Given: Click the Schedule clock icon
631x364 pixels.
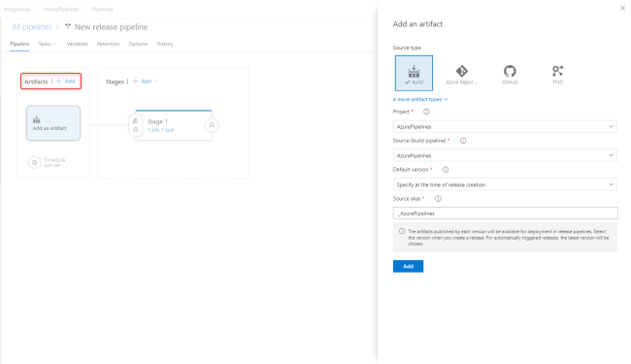Looking at the screenshot, I should [34, 162].
